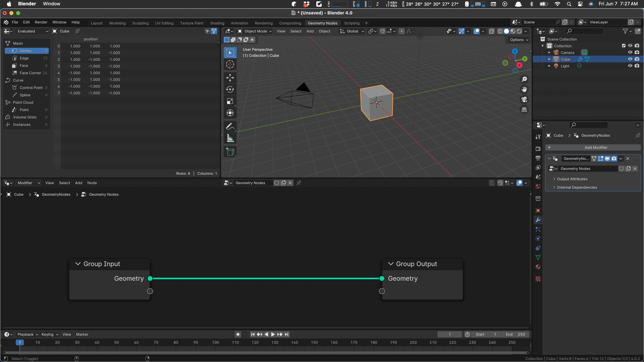Play the animation forward
Viewport: 644px width, 362px height.
[273, 334]
